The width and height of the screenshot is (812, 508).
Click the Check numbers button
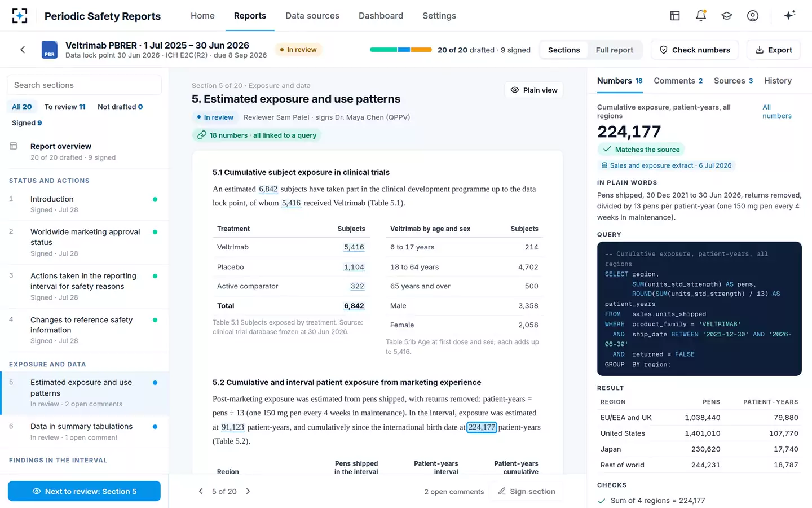coord(695,50)
